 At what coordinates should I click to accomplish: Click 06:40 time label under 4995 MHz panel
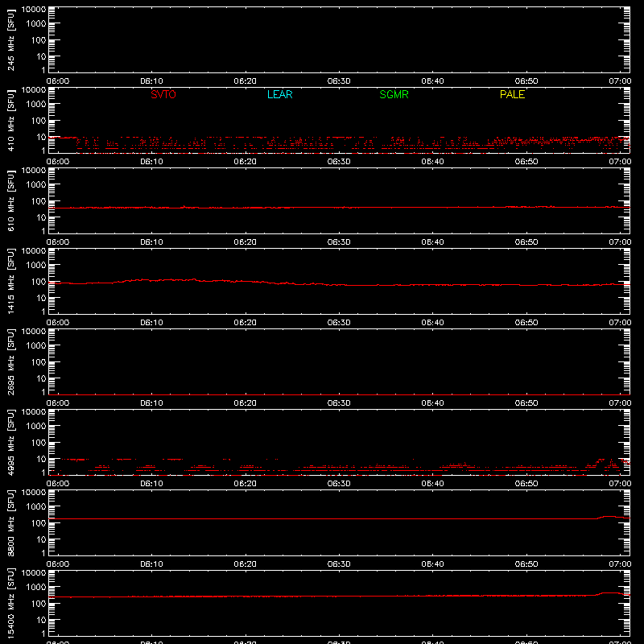[x=432, y=484]
